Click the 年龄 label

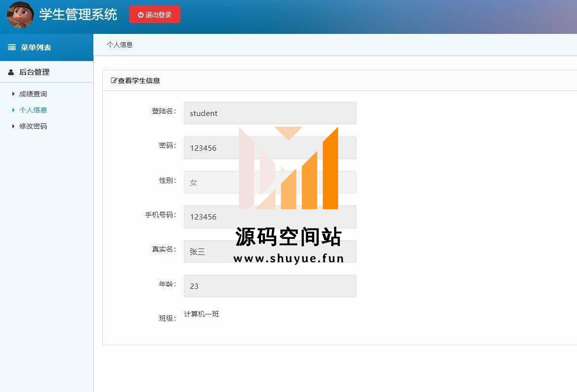(168, 284)
